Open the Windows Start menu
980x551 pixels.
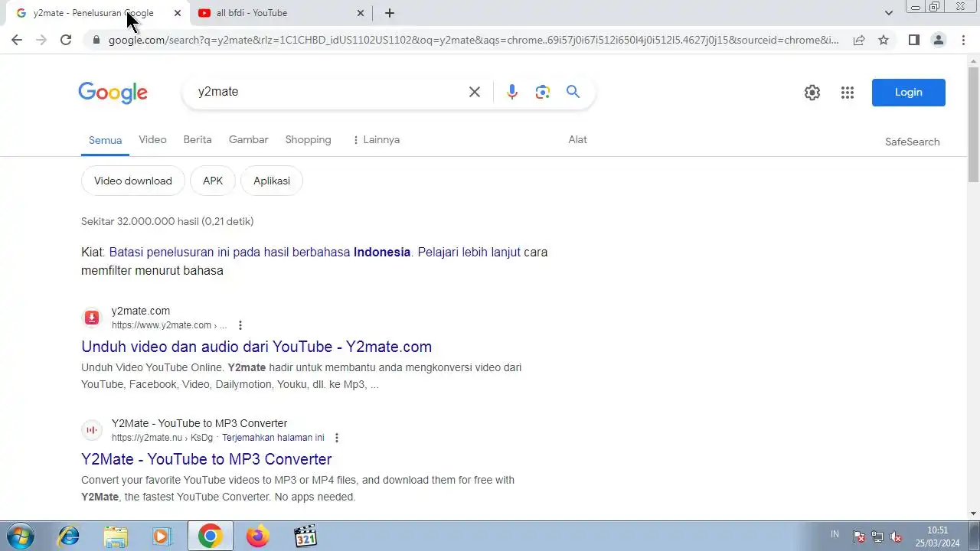tap(19, 536)
